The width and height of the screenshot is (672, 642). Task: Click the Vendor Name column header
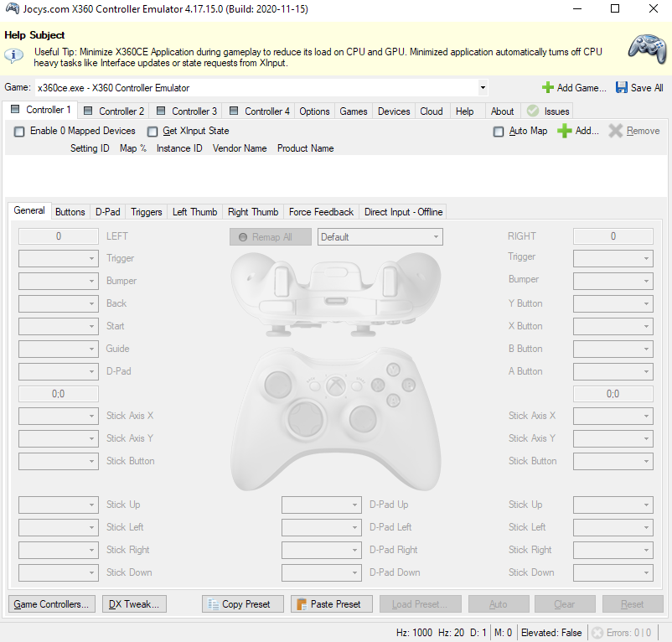coord(240,148)
